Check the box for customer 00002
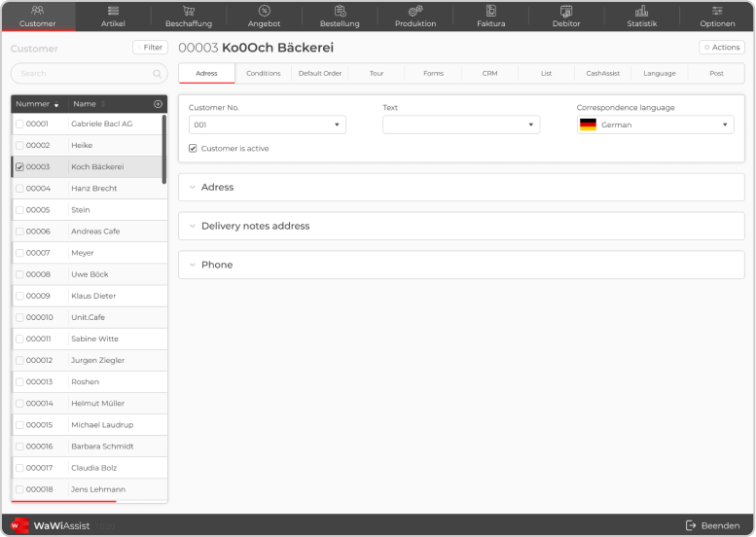This screenshot has height=537, width=756. pos(19,146)
